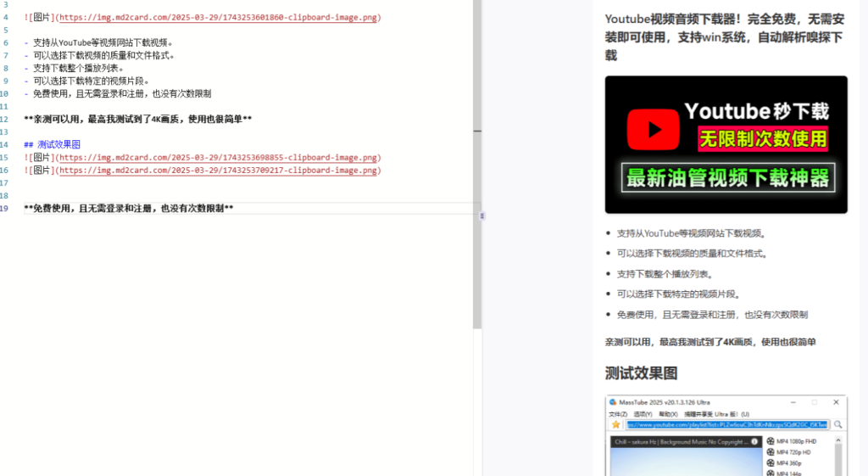Viewport: 868px width, 476px height.
Task: Click editor line 10 starting with 免费使用
Action: (x=117, y=93)
